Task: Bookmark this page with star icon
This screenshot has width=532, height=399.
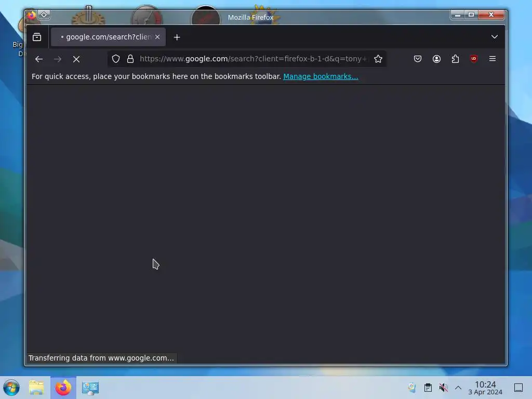Action: pos(378,59)
